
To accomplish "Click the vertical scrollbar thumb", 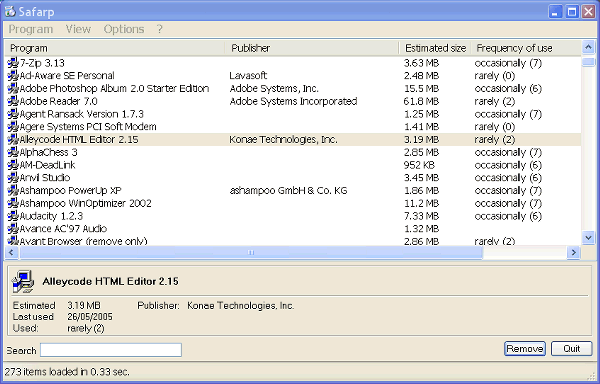I will pyautogui.click(x=588, y=62).
